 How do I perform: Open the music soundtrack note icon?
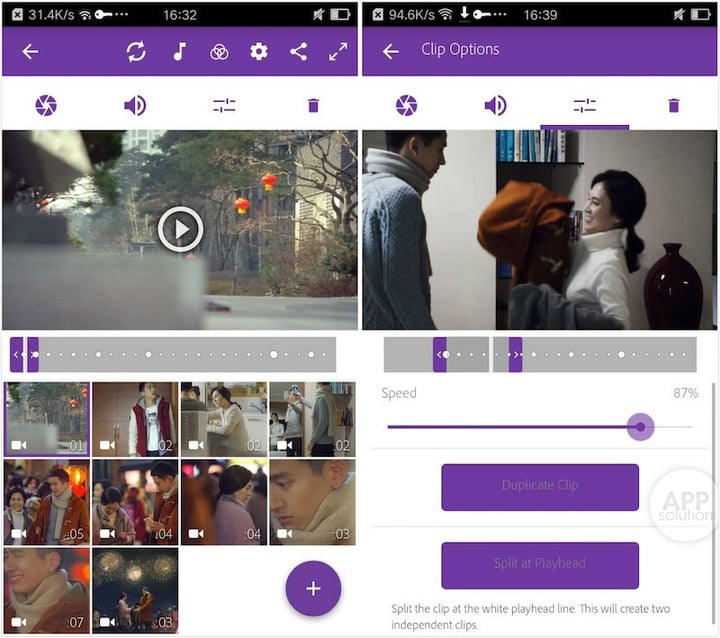tap(179, 52)
